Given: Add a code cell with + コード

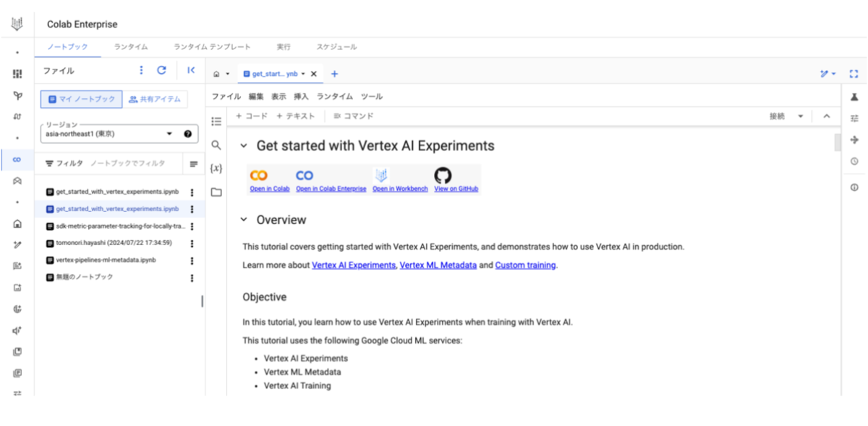Looking at the screenshot, I should [251, 116].
